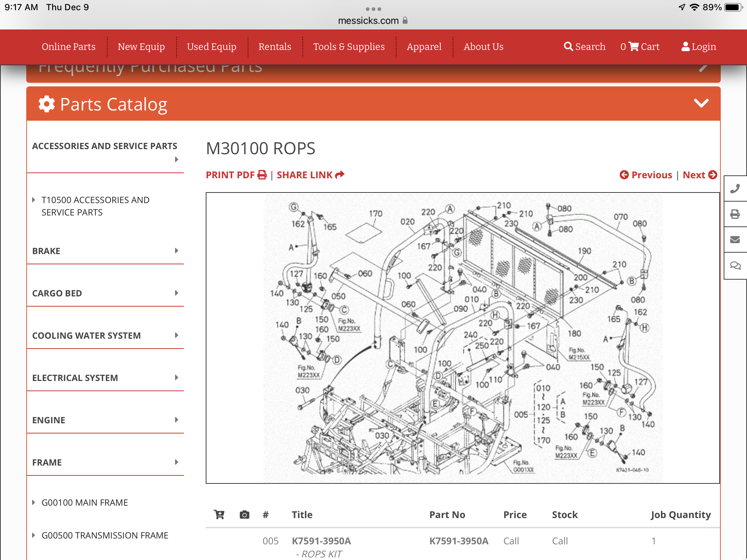Viewport: 747px width, 560px height.
Task: Expand the ENGINE category
Action: click(105, 420)
